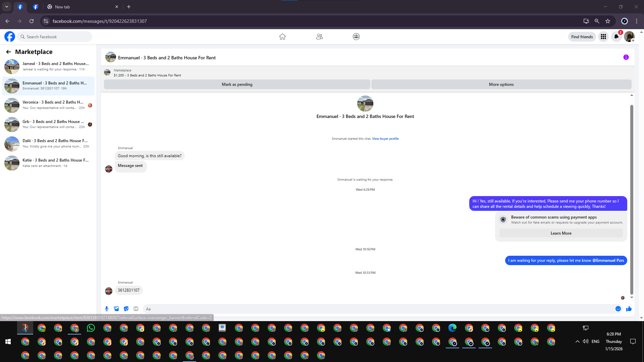Open the Groups tab icon
The image size is (644, 362).
(356, 37)
